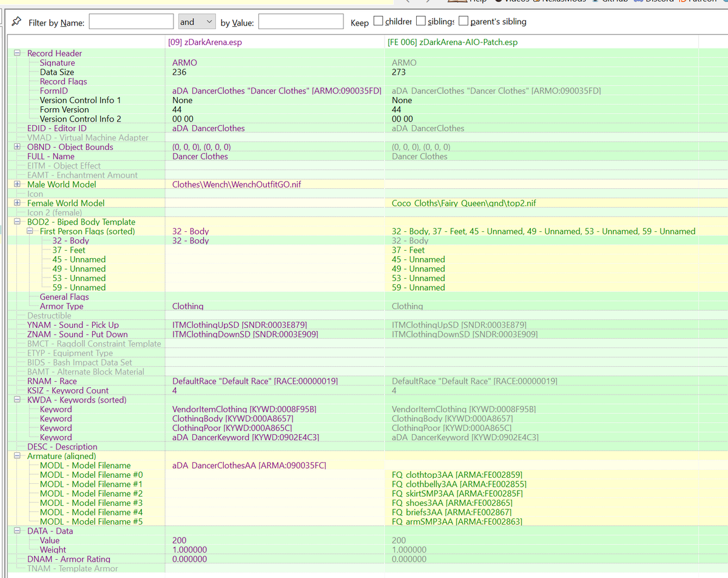Select the TNAM - Template Armor row
This screenshot has width=728, height=578.
tap(73, 569)
